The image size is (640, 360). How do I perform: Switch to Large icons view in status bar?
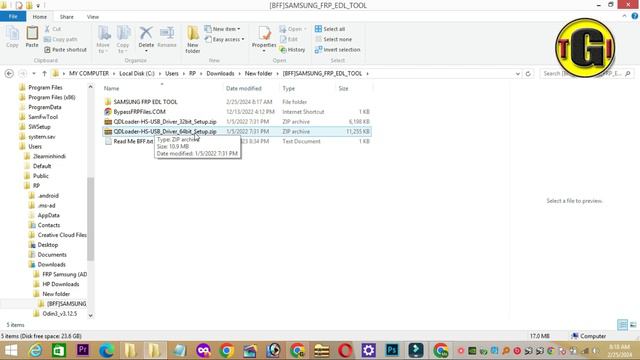(633, 325)
